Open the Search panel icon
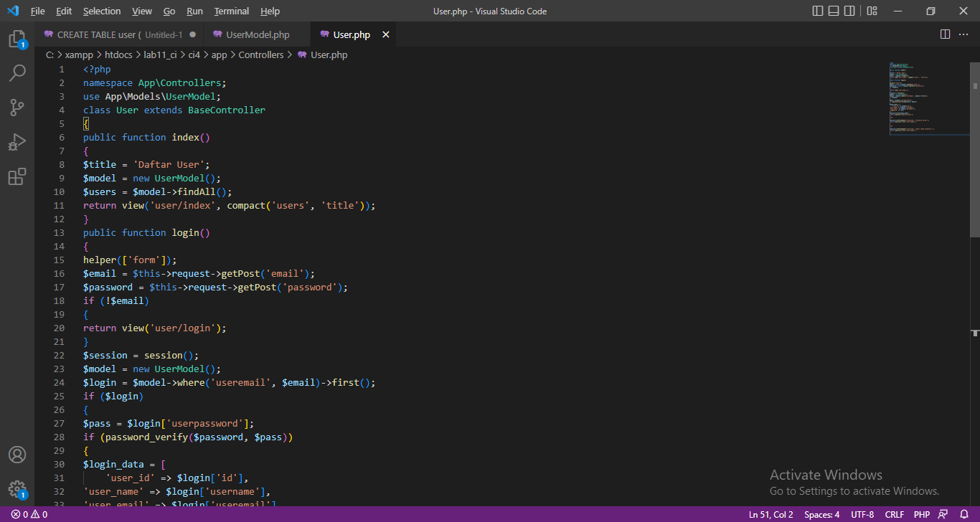The height and width of the screenshot is (522, 980). click(x=17, y=72)
